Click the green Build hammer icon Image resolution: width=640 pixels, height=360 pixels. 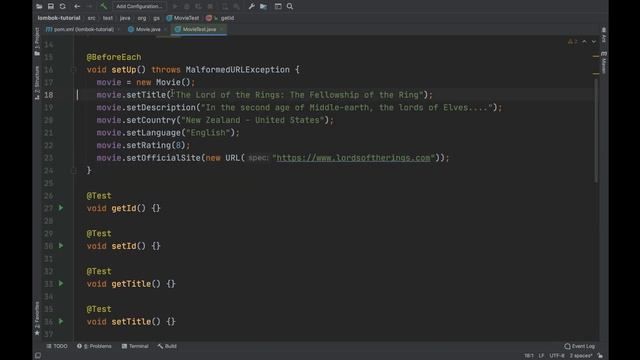click(103, 6)
